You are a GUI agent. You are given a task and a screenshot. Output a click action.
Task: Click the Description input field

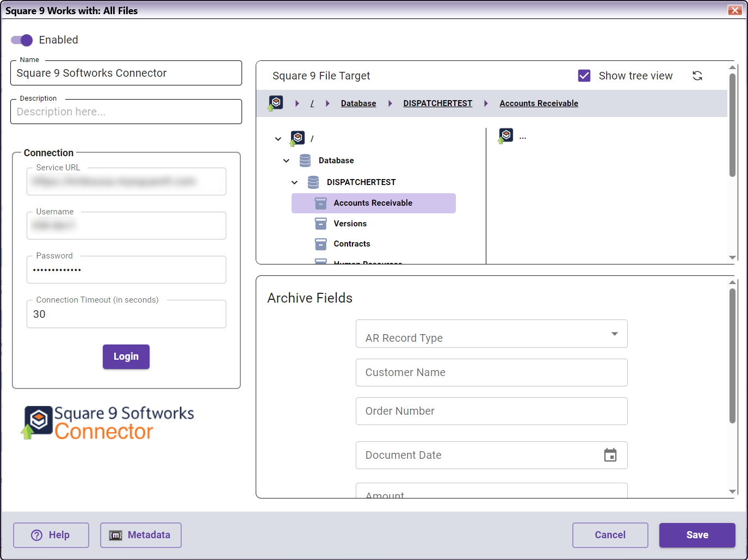126,112
